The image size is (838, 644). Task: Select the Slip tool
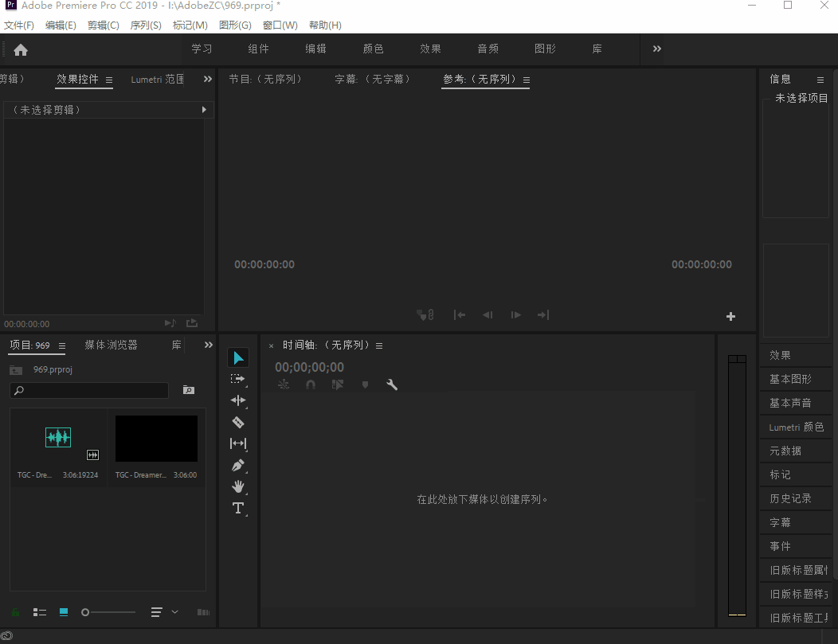tap(237, 443)
